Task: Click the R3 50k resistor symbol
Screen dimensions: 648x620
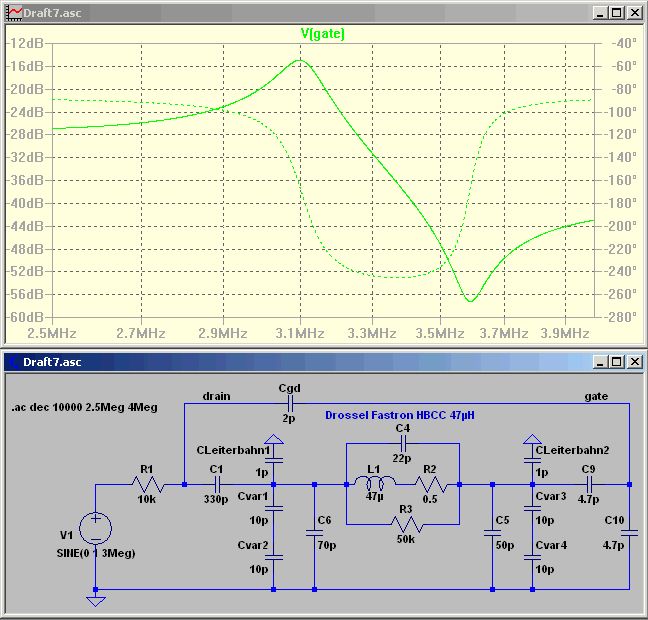Action: tap(403, 524)
